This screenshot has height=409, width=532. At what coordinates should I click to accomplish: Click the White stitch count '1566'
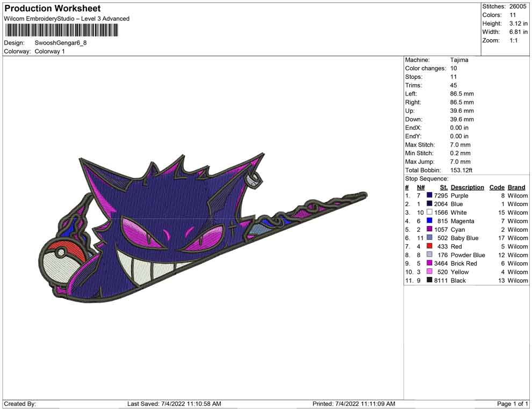(x=441, y=213)
